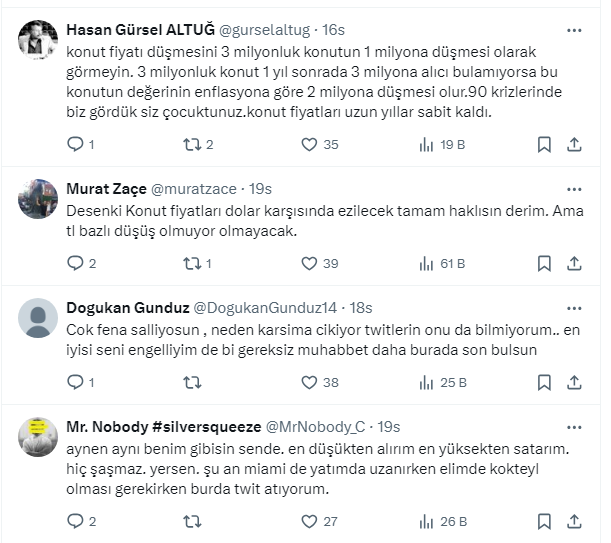Share Mr. Nobody's tweet
611x543 pixels.
click(573, 521)
